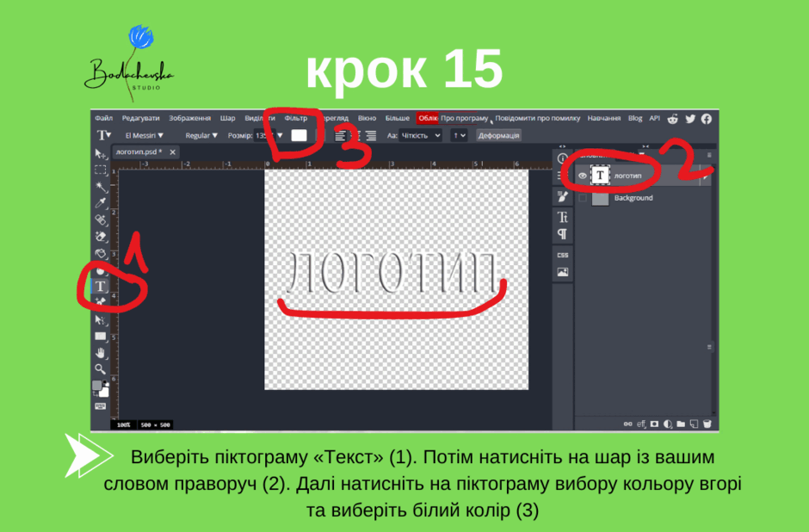Open the Info panel icon

562,158
